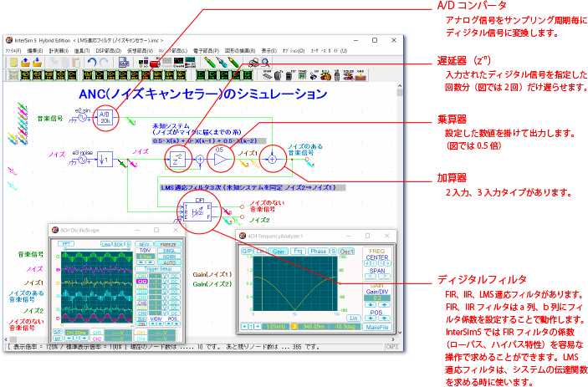This screenshot has width=588, height=387.
Task: Click MakeFile in the frequency analyzer
Action: tap(377, 327)
